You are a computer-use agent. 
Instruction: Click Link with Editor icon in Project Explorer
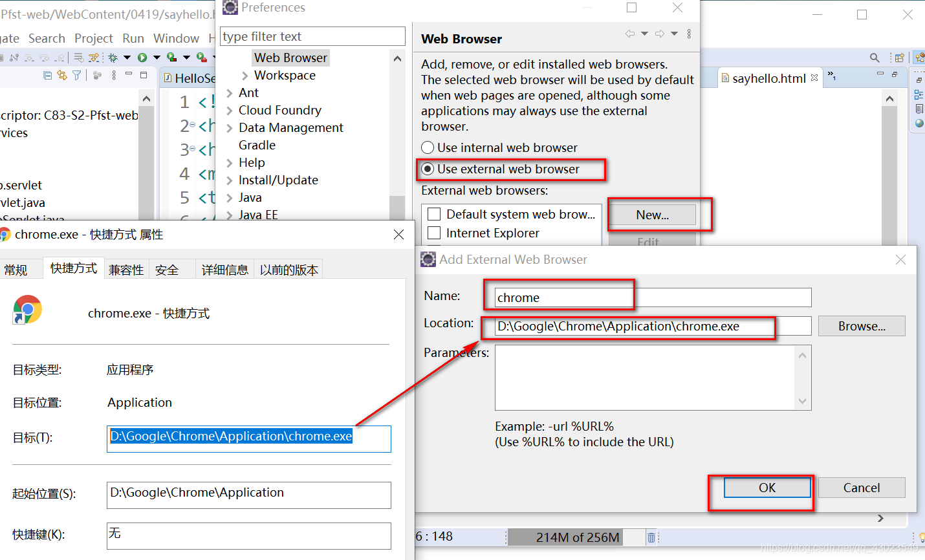point(62,75)
